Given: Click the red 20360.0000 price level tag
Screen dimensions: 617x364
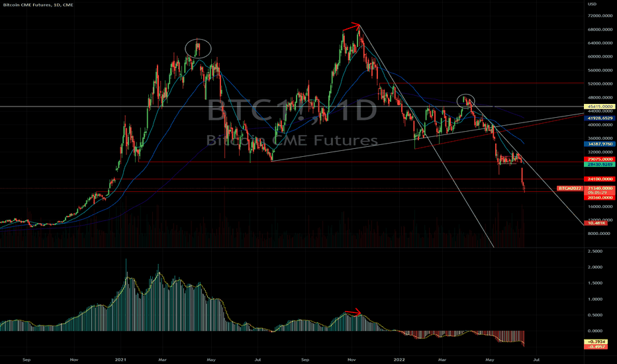Looking at the screenshot, I should [x=600, y=197].
